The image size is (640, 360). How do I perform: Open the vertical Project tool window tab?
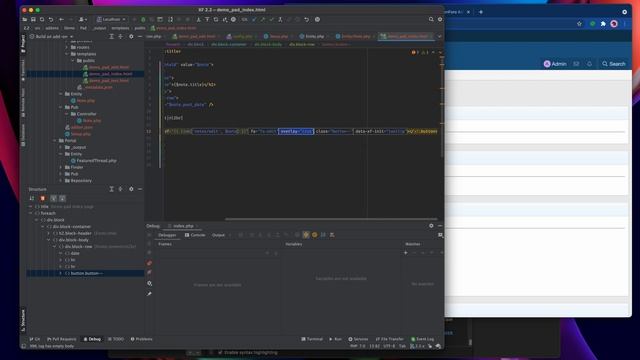pos(23,44)
